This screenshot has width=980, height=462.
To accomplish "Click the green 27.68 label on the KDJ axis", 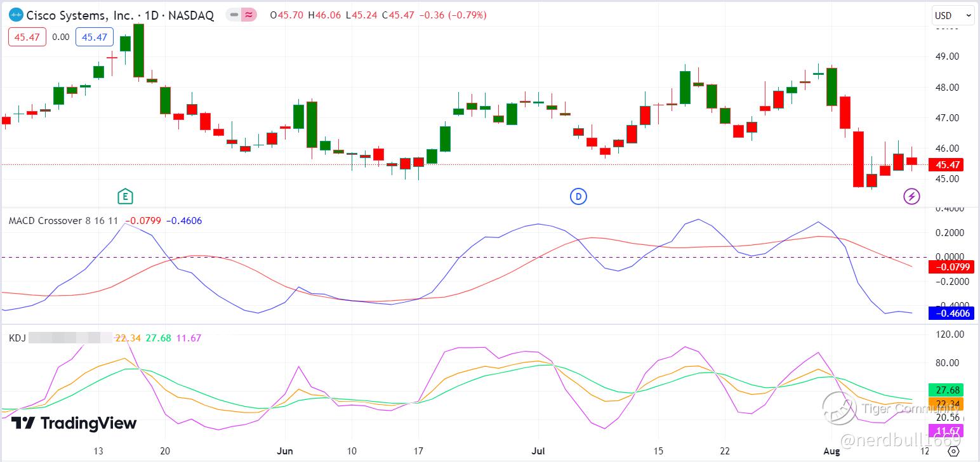I will 946,390.
